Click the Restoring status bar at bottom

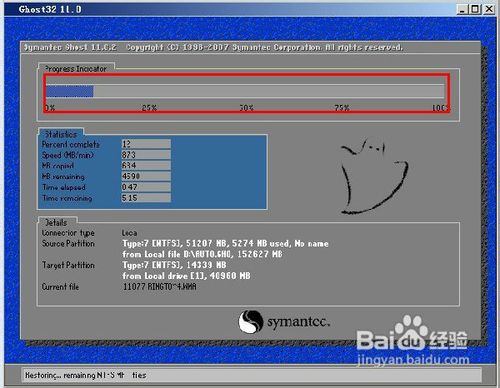[252, 375]
